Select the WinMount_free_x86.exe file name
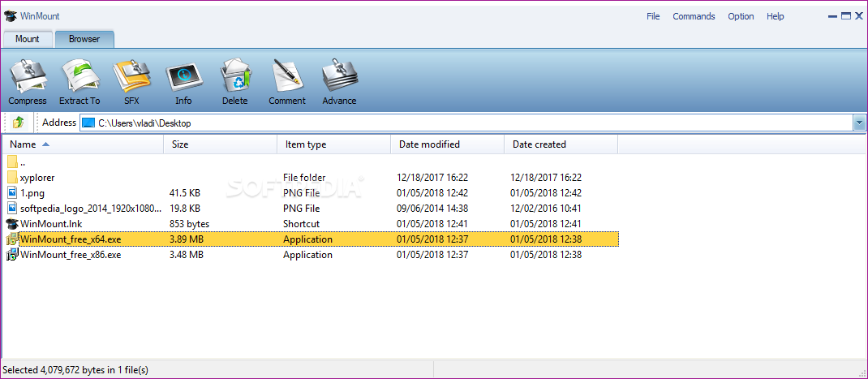Screen dimensions: 868x379 click(x=71, y=255)
